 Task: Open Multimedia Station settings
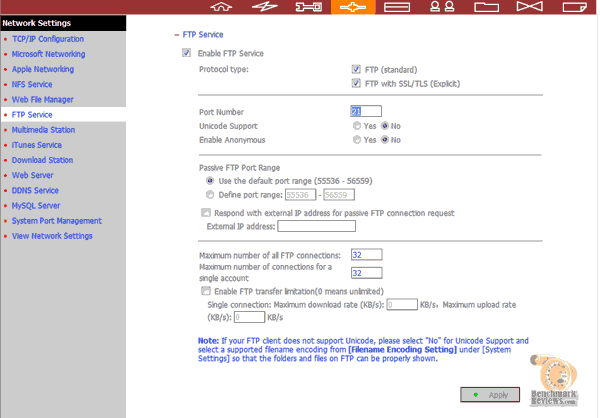coord(43,130)
